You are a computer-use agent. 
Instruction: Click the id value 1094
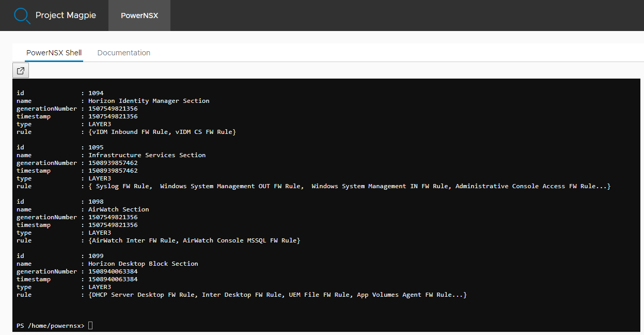96,93
